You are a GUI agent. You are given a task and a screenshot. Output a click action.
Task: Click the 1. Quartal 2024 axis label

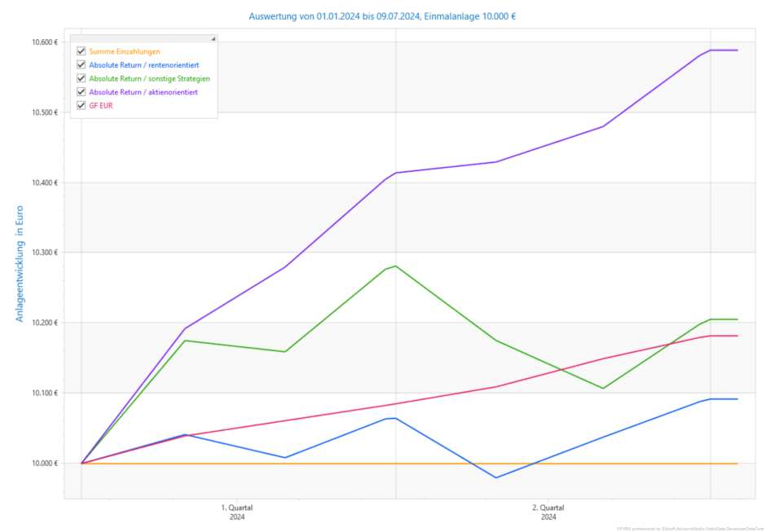[x=237, y=512]
